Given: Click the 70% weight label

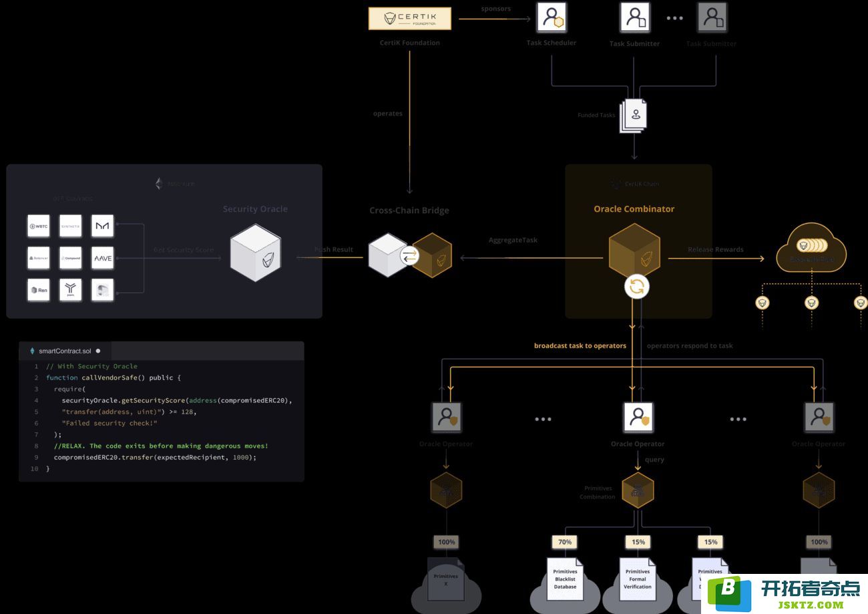Looking at the screenshot, I should point(565,542).
